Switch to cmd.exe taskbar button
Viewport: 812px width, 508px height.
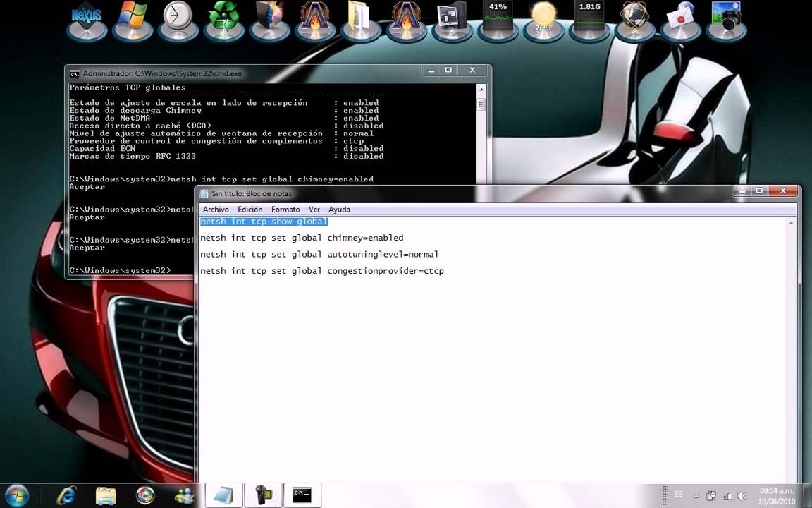[x=302, y=495]
